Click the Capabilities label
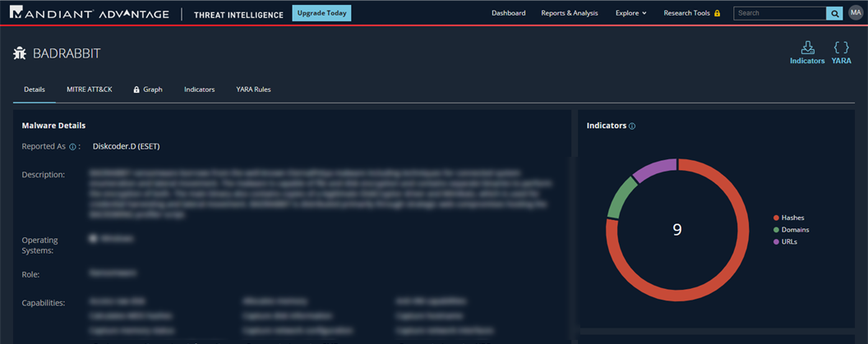Image resolution: width=868 pixels, height=344 pixels. tap(44, 303)
